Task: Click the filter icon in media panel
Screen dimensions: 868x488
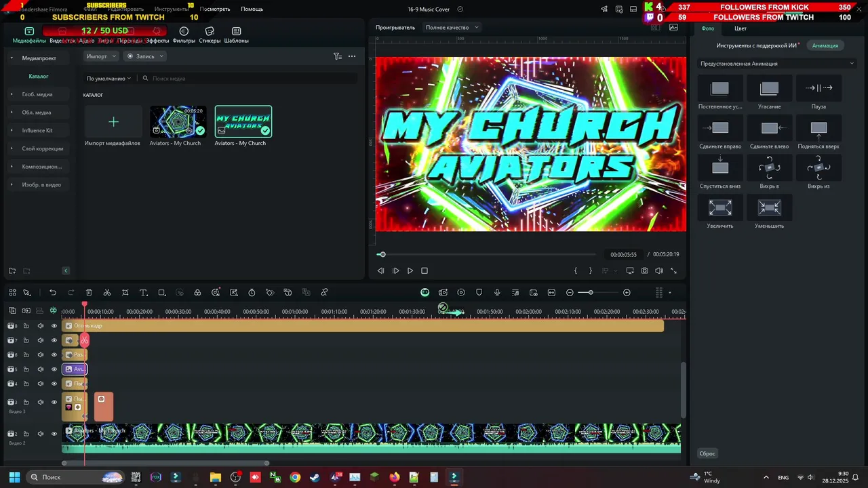Action: click(337, 56)
